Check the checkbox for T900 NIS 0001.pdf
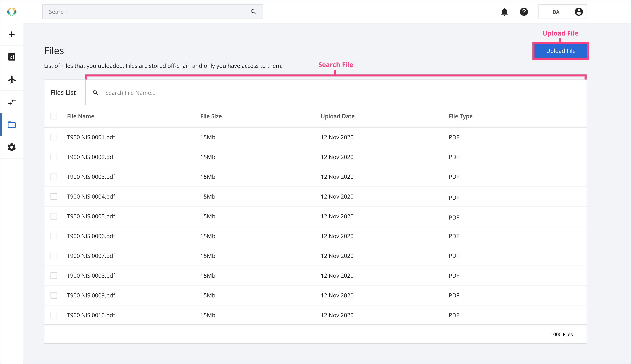 (54, 137)
